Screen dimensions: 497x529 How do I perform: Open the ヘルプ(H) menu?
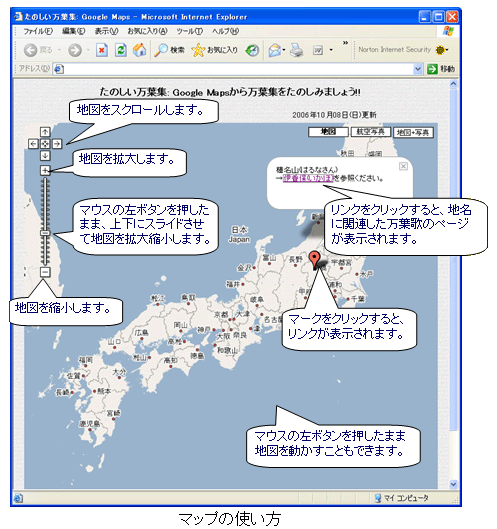click(x=225, y=31)
